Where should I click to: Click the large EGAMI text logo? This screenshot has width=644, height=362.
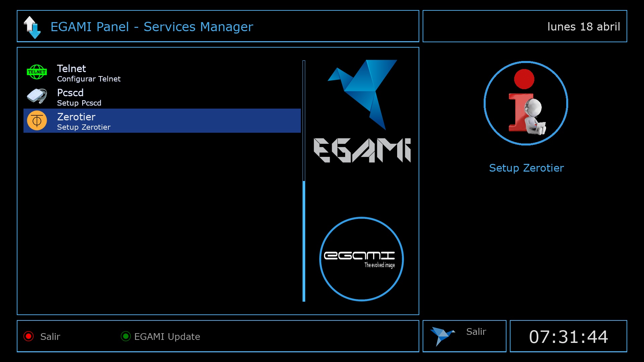[362, 150]
